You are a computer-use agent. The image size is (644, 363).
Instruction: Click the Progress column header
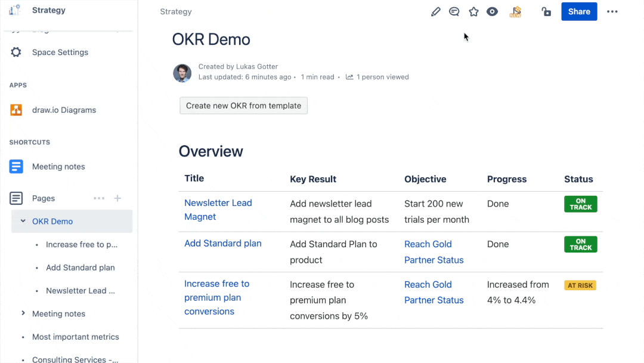pos(506,179)
